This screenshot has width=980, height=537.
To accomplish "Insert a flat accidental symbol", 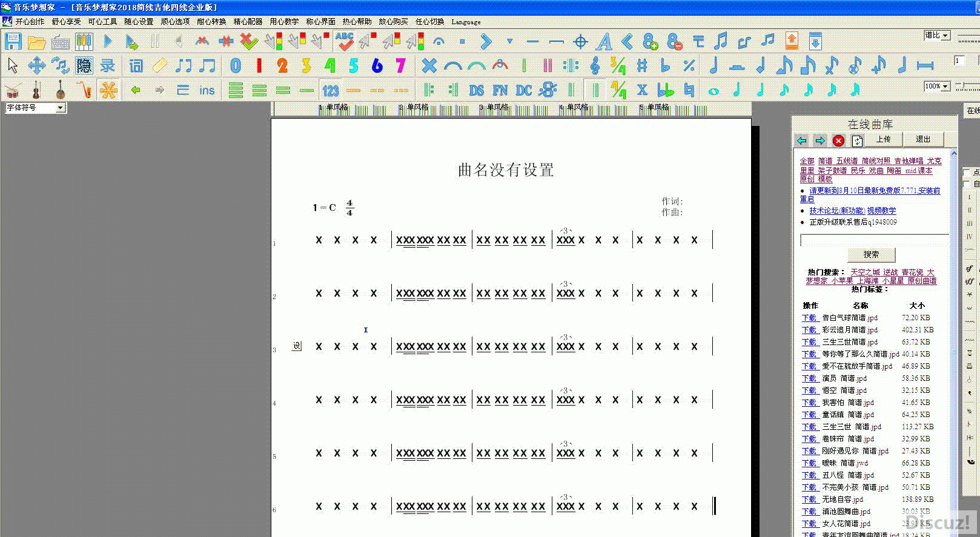I will click(666, 65).
